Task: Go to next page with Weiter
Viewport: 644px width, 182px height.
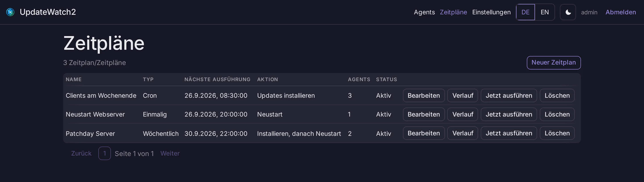Action: (170, 153)
